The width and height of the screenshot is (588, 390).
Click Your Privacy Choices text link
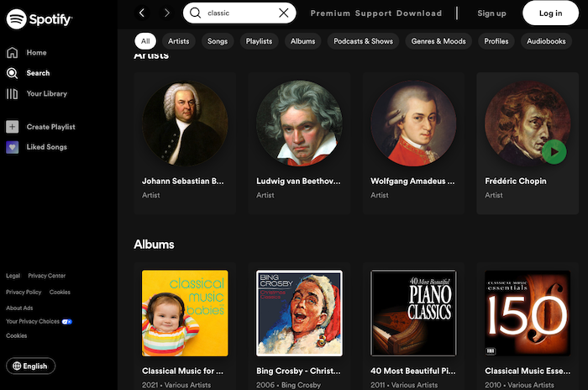[x=33, y=321]
